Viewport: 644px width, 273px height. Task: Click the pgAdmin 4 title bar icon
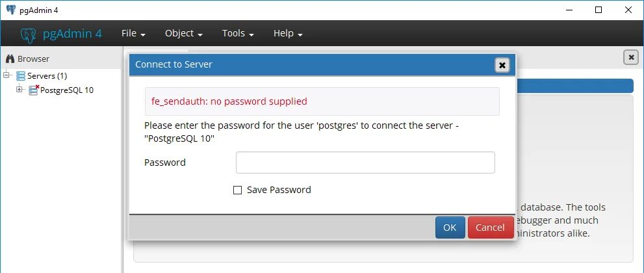click(x=10, y=10)
